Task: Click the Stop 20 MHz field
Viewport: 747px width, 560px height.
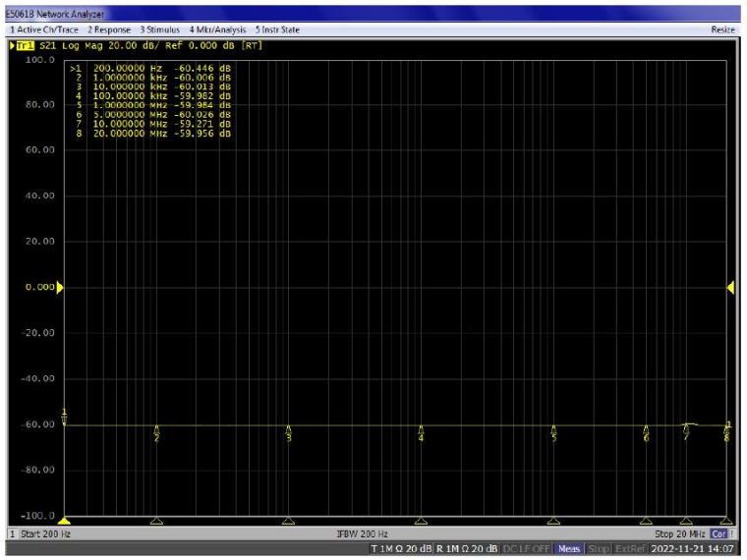Action: click(681, 533)
